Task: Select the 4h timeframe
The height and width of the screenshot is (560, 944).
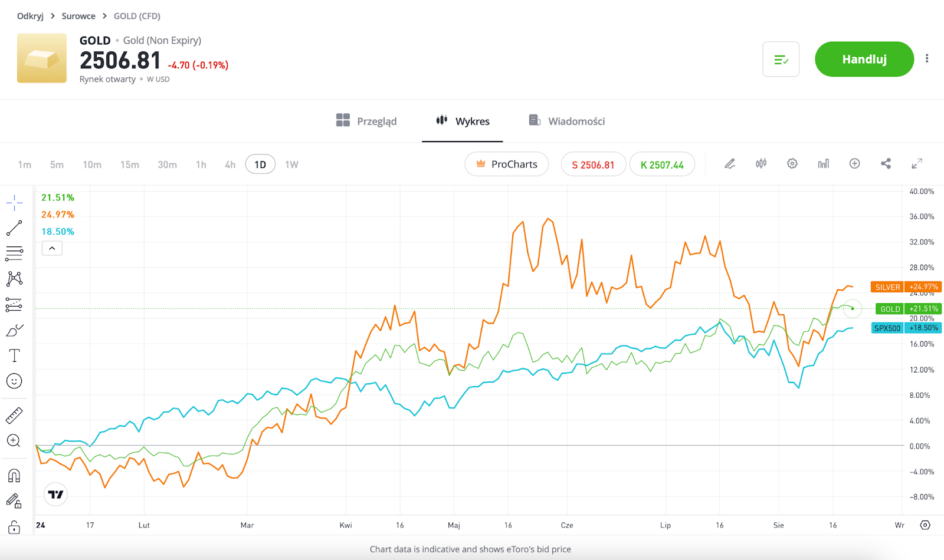Action: click(x=230, y=164)
